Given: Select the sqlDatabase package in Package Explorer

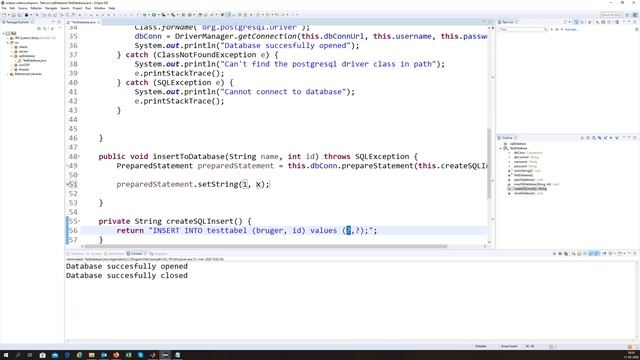Looking at the screenshot, I should point(27,56).
